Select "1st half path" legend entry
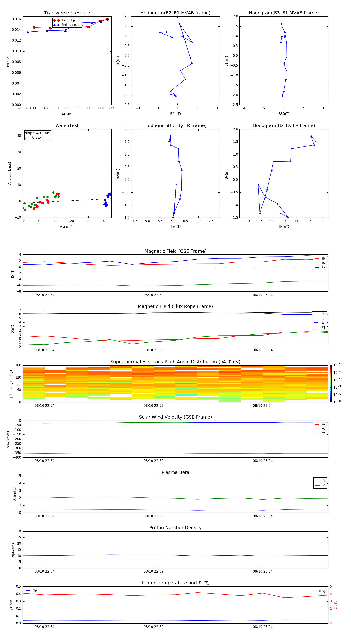351x644 pixels. [67, 20]
